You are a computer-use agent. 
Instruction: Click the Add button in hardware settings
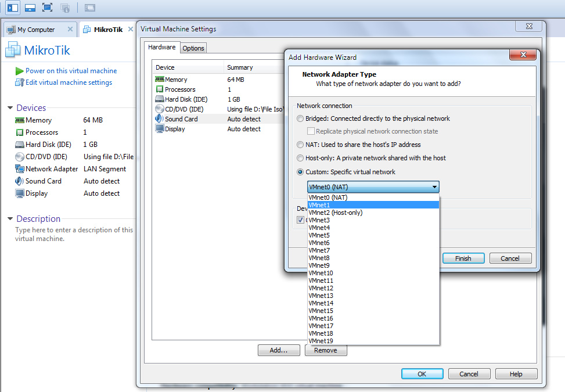coord(279,350)
